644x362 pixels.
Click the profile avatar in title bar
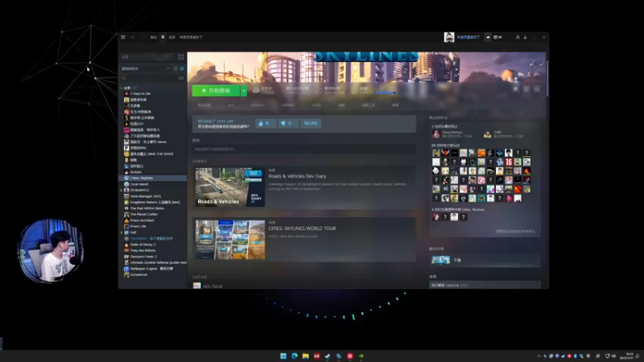click(449, 37)
